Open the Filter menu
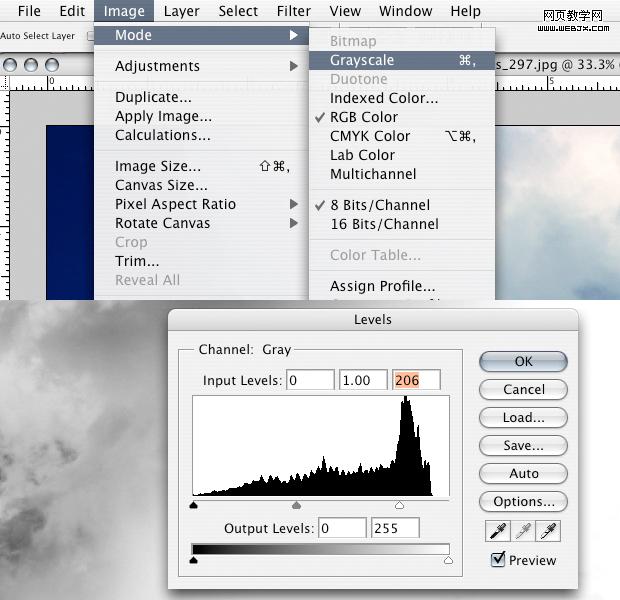The image size is (620, 600). (x=293, y=11)
